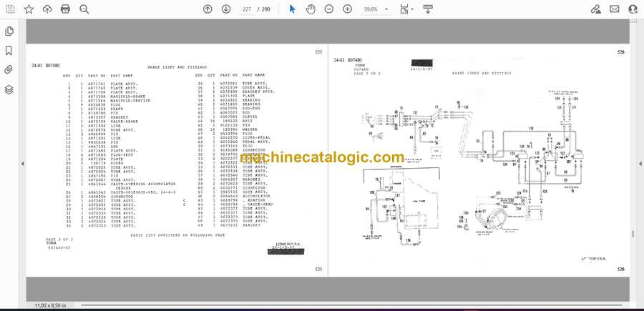The height and width of the screenshot is (311, 644).
Task: Go to previous page with up arrow
Action: click(x=208, y=9)
